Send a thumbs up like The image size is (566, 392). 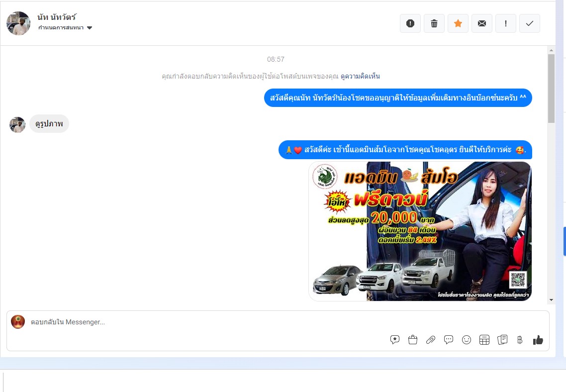pyautogui.click(x=538, y=340)
